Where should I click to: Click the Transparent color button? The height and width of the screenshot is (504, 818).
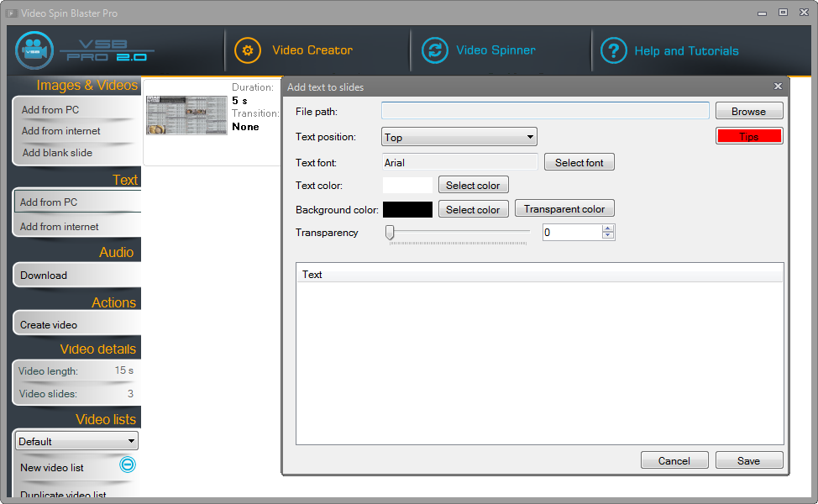(x=564, y=208)
